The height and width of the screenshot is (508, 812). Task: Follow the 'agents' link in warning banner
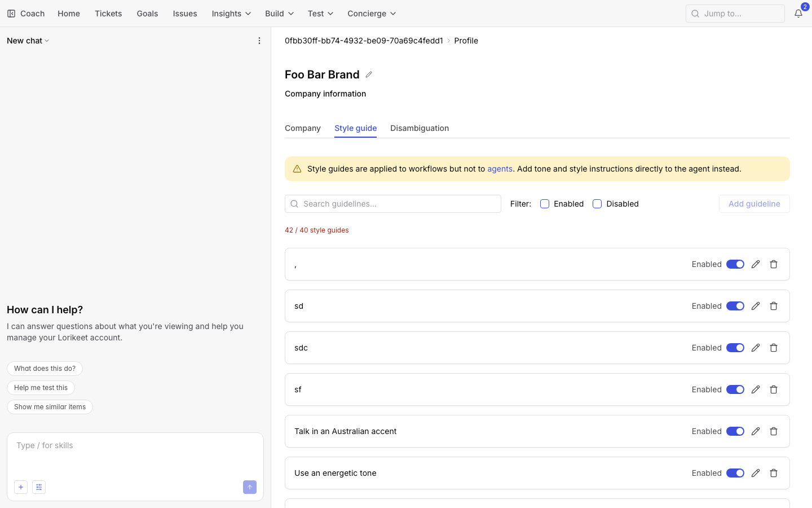(500, 169)
